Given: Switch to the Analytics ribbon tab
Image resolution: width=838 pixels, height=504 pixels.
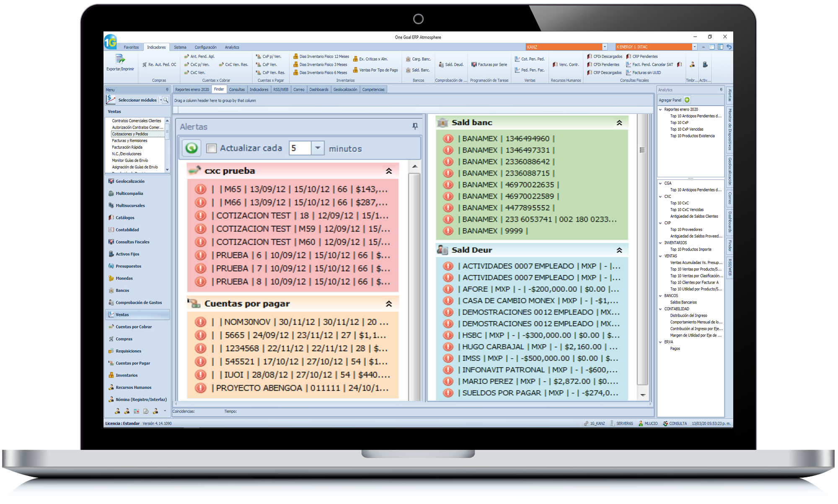Looking at the screenshot, I should 232,47.
